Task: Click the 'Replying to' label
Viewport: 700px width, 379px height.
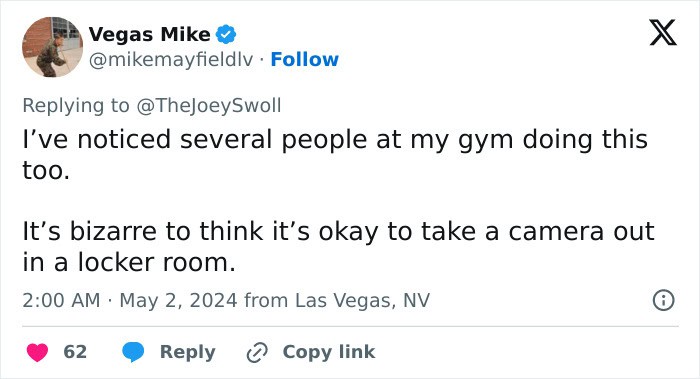Action: click(76, 106)
